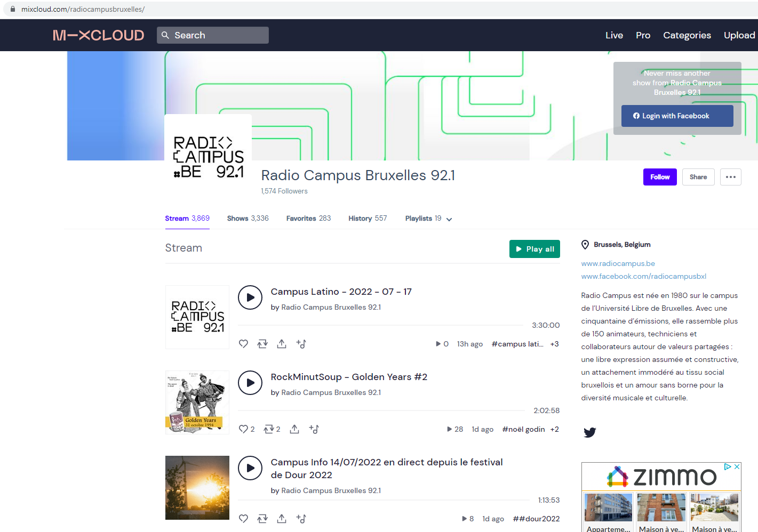This screenshot has width=758, height=532.
Task: Open the Twitter bird icon link
Action: pyautogui.click(x=589, y=432)
